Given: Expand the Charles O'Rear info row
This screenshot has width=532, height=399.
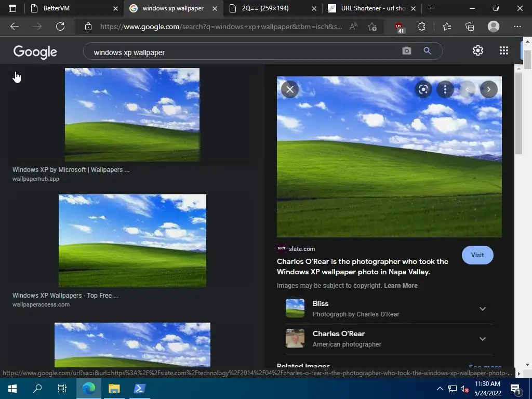Looking at the screenshot, I should tap(389, 339).
